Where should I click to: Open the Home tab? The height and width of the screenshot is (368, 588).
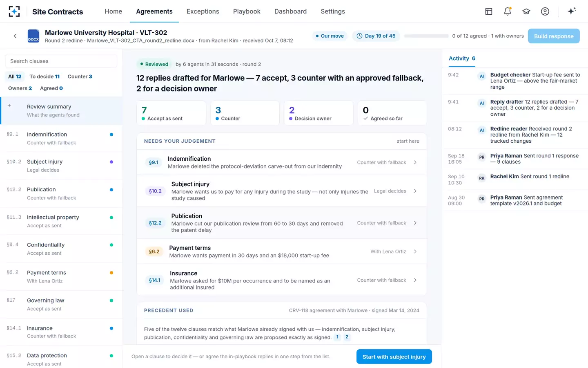click(113, 11)
